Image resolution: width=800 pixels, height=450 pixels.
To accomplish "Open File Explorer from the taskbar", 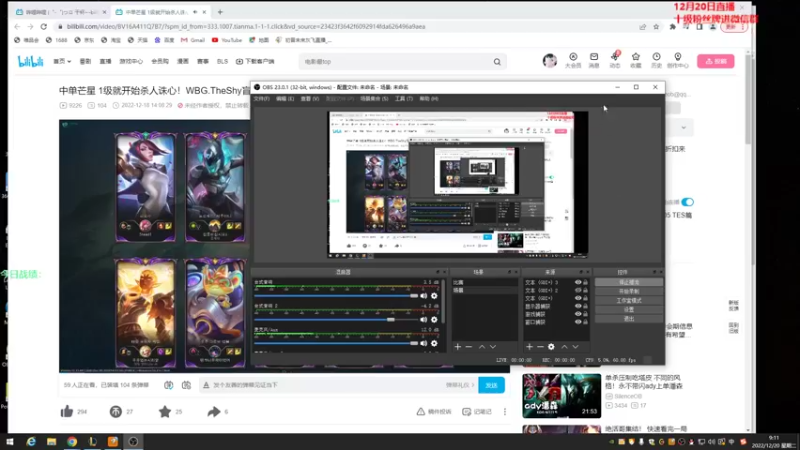I will pyautogui.click(x=52, y=442).
